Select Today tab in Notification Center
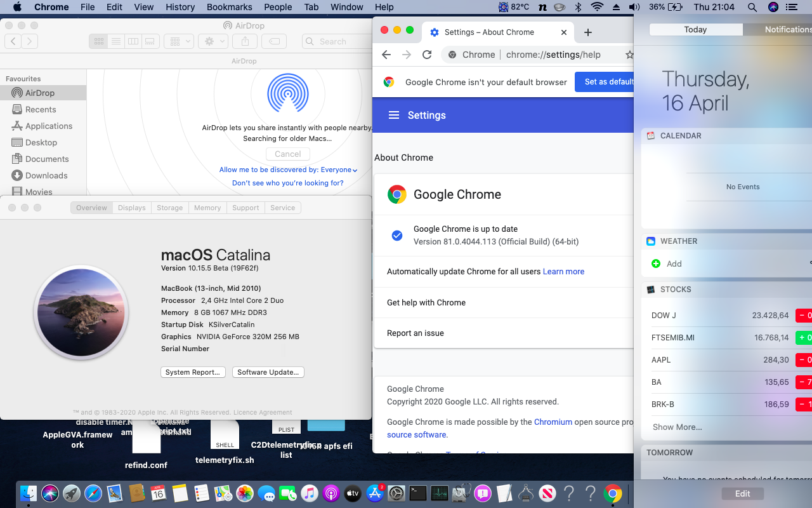Viewport: 812px width, 508px height. click(696, 29)
